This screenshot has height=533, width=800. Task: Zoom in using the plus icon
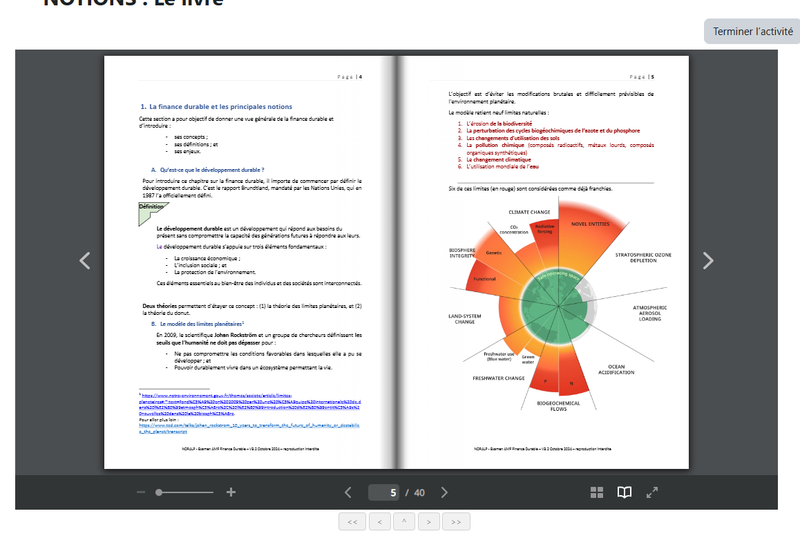pyautogui.click(x=231, y=492)
